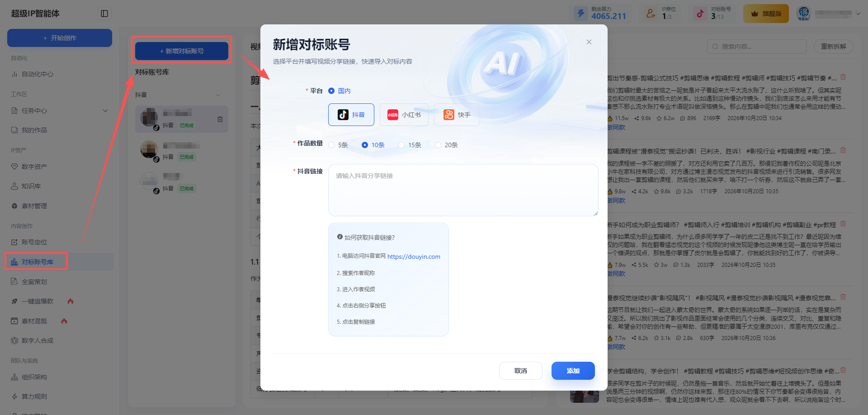Delete the 新手如何成为职业剪辑师 entry via trash icon
868x415 pixels.
click(x=843, y=224)
